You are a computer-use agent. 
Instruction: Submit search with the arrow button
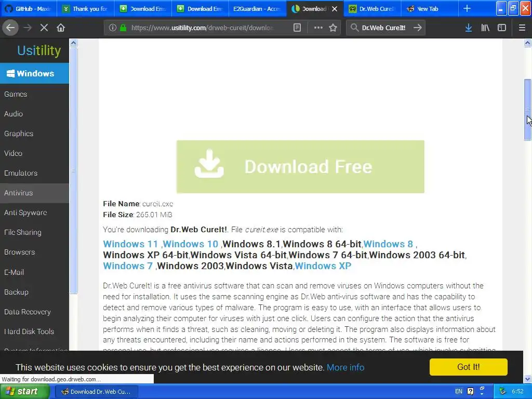coord(418,28)
